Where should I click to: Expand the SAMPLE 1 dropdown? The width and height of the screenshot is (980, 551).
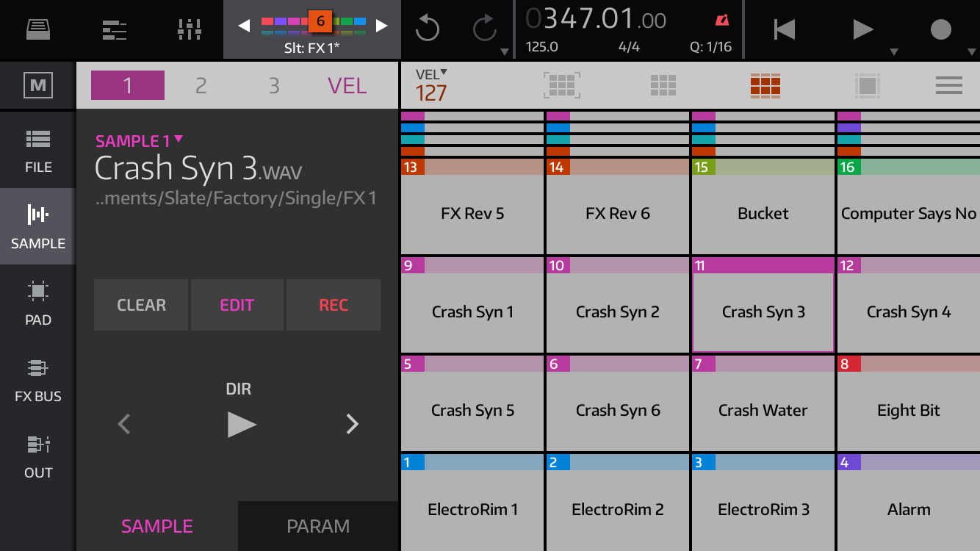[x=140, y=141]
